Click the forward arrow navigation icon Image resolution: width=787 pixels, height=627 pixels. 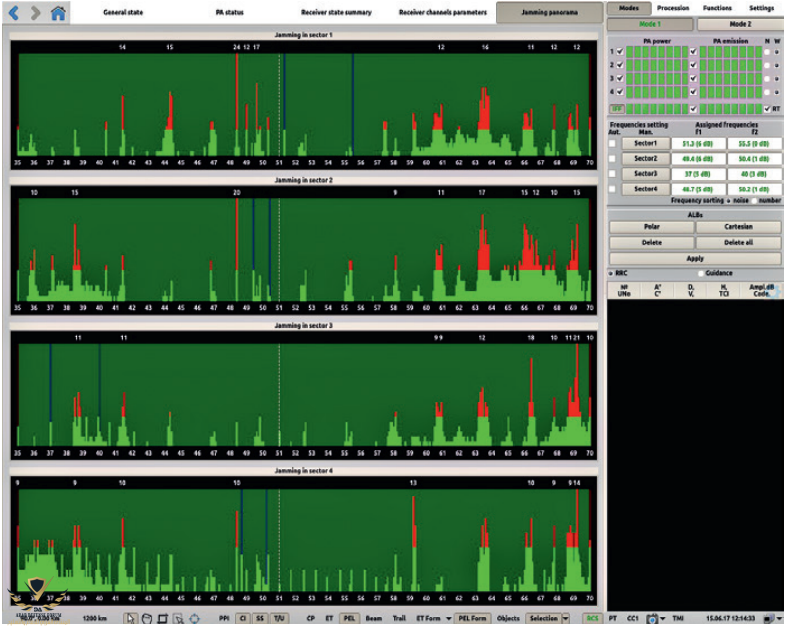(35, 13)
